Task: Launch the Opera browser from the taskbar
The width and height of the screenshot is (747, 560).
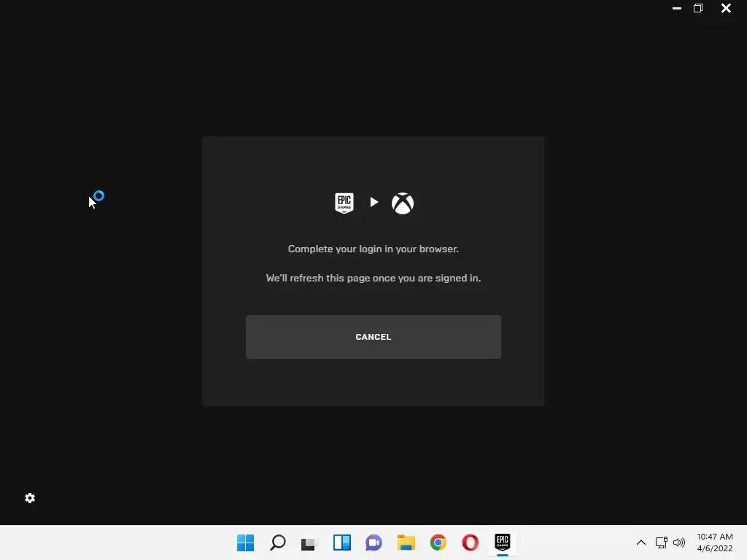Action: pos(471,542)
